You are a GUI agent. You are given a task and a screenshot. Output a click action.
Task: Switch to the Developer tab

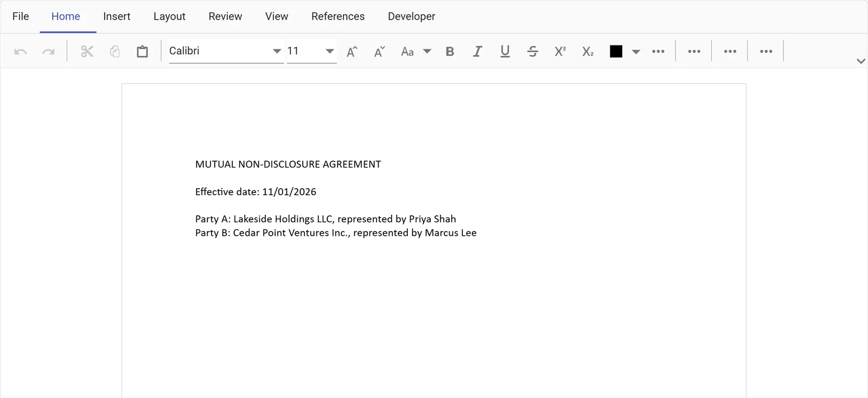[x=411, y=16]
